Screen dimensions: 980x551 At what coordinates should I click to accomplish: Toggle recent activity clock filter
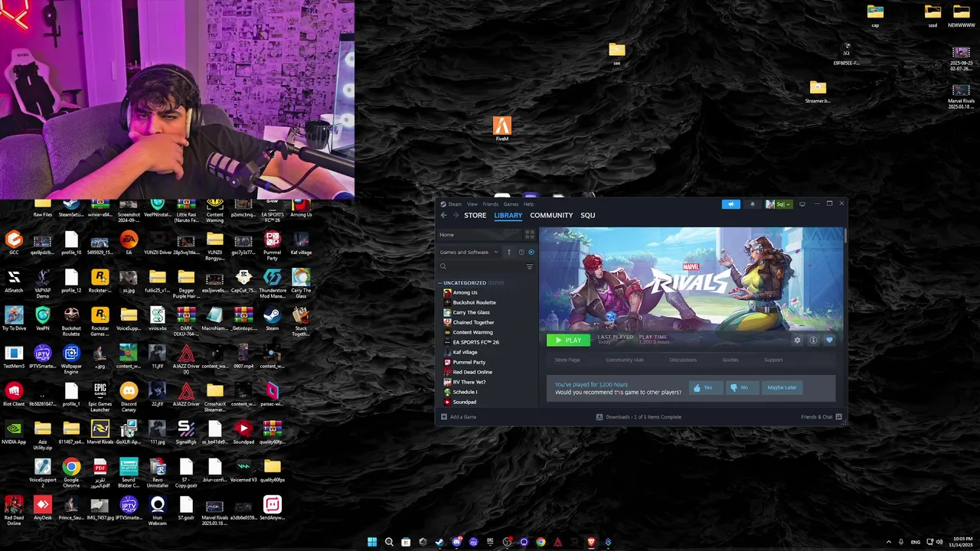pyautogui.click(x=521, y=252)
